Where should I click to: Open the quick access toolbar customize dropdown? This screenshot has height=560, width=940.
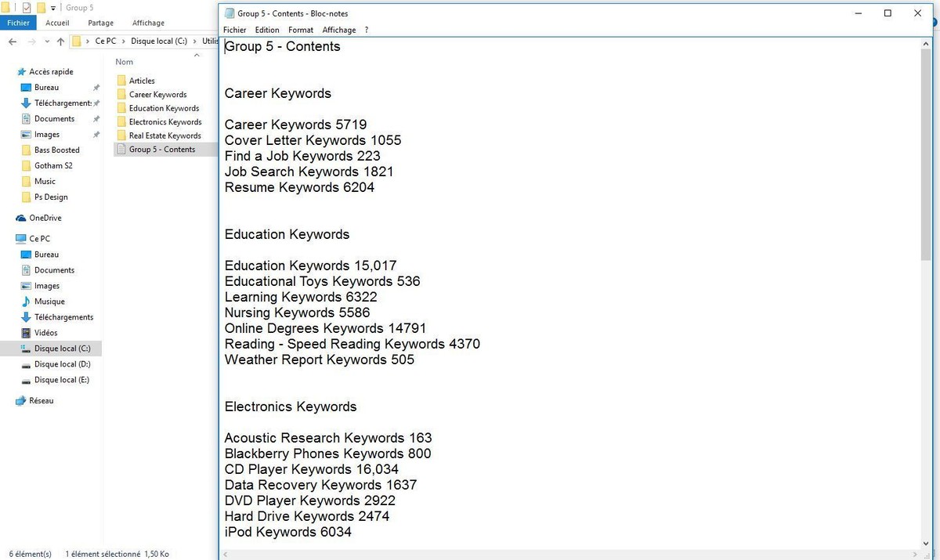53,8
